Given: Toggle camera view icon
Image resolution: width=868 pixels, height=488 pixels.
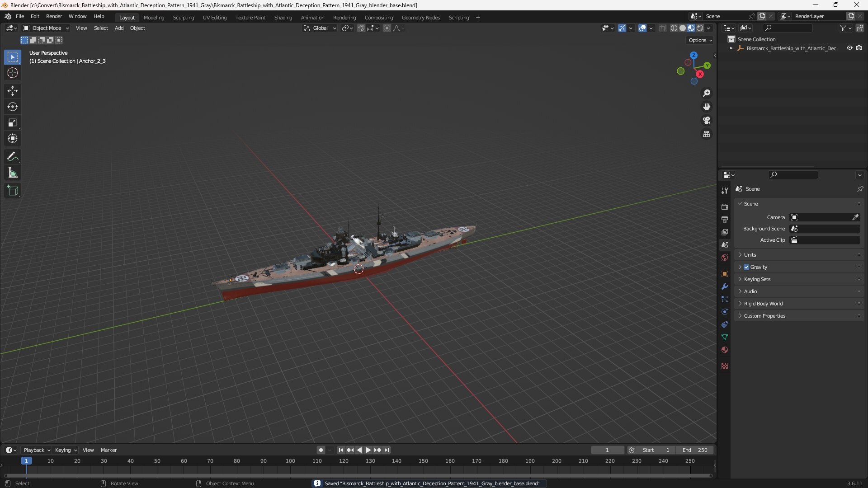Looking at the screenshot, I should click(x=707, y=120).
